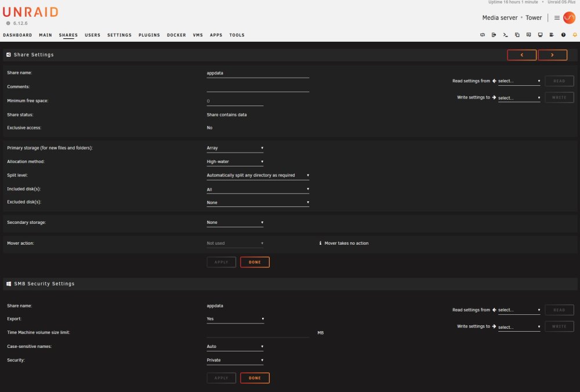Go to previous share arrow button
The image size is (580, 392).
pos(521,55)
